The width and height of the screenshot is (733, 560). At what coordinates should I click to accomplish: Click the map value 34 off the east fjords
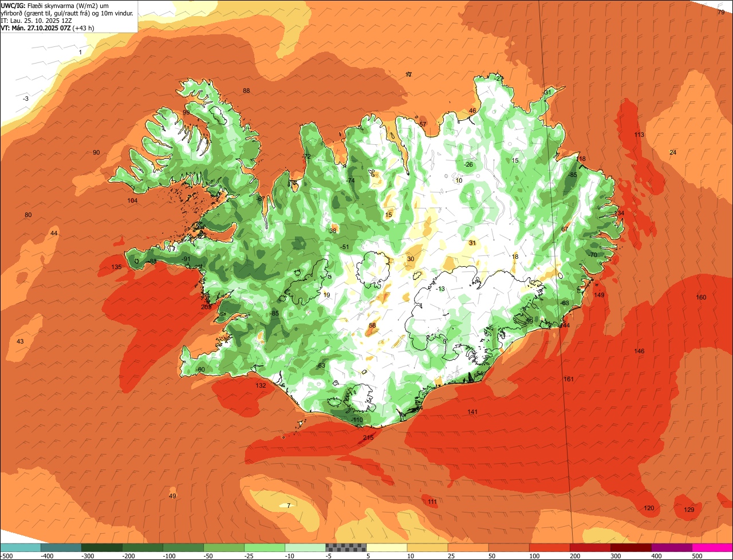(x=620, y=214)
